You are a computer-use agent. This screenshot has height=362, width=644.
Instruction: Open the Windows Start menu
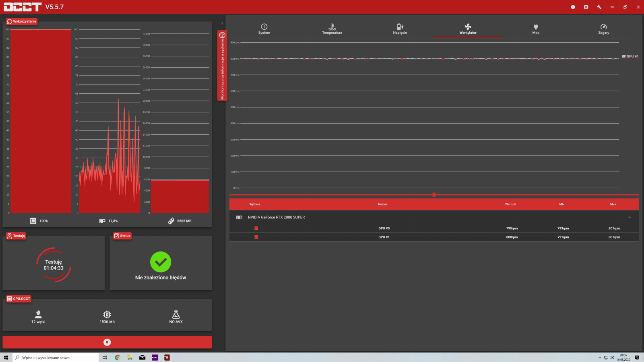coord(6,358)
